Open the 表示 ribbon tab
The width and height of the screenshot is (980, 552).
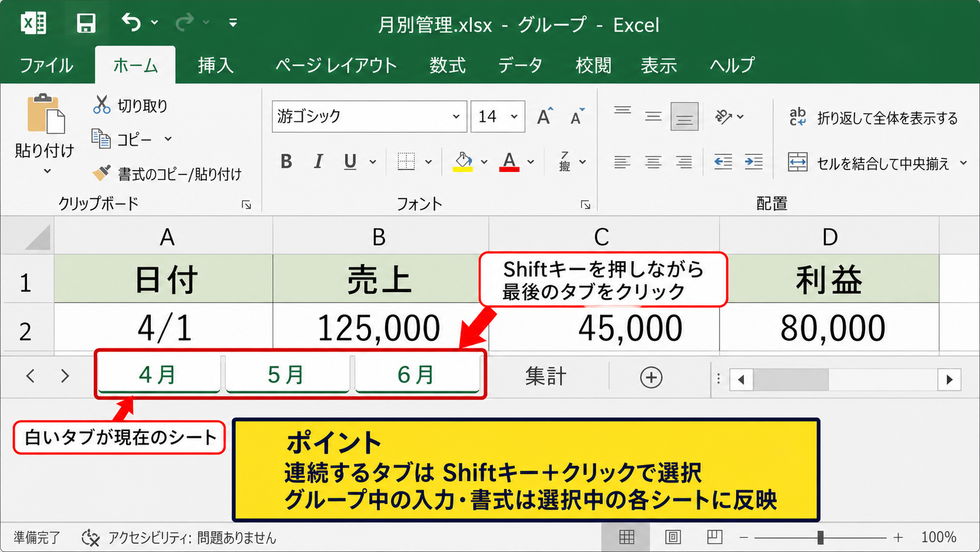[x=659, y=65]
